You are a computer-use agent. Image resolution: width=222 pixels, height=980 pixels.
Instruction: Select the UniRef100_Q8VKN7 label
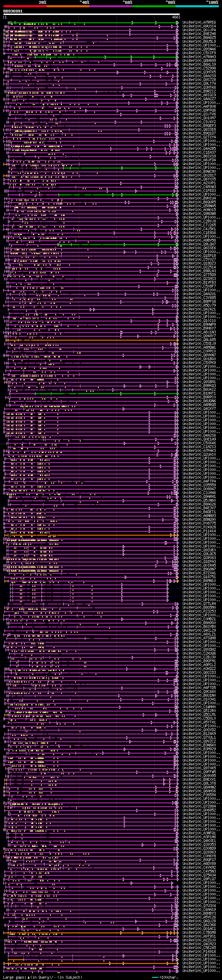point(199,355)
